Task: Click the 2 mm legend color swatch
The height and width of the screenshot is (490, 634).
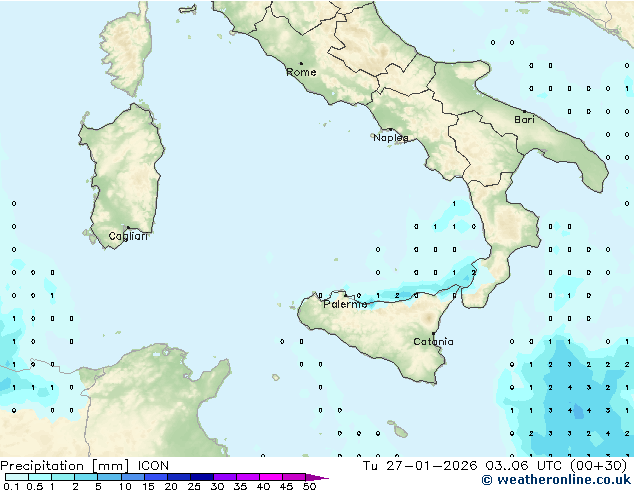Action: pyautogui.click(x=86, y=477)
